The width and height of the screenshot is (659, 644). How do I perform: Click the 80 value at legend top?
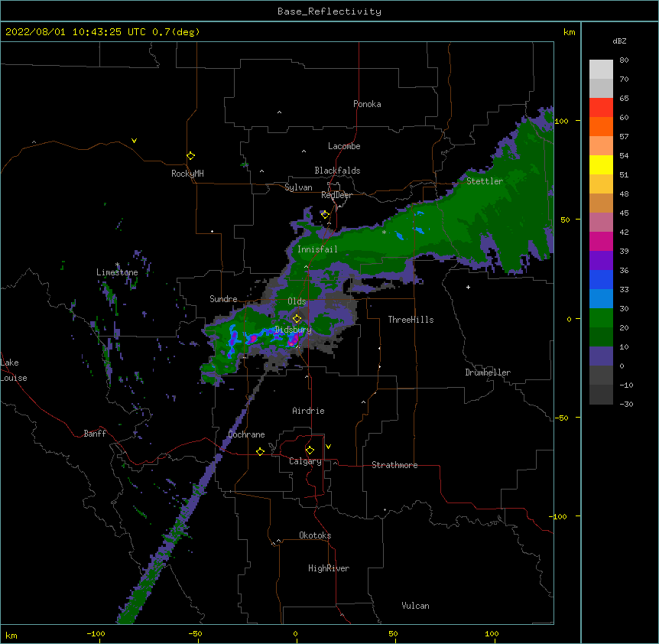[624, 60]
